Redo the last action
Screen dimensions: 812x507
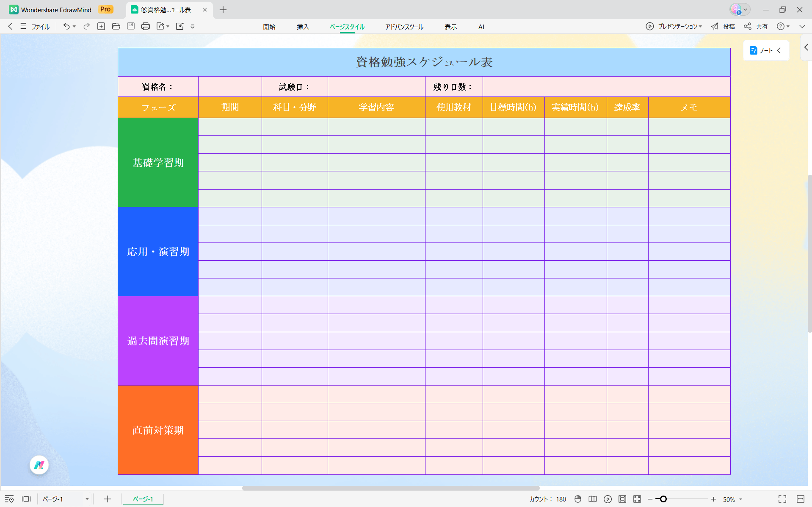86,26
